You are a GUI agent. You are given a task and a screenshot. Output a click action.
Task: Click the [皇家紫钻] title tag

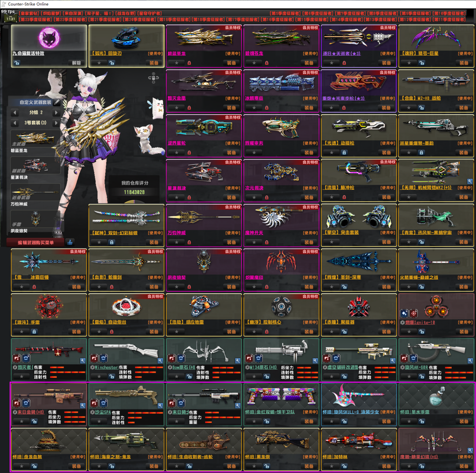coord(29,13)
